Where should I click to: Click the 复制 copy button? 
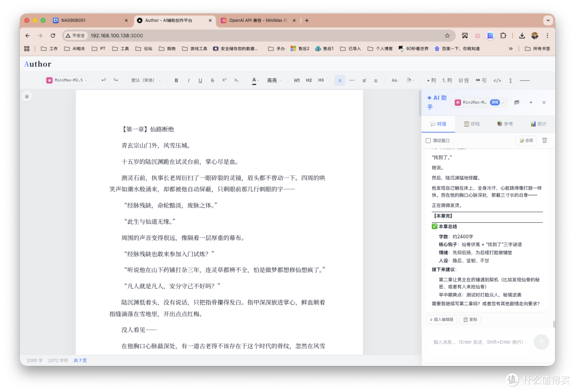pos(470,320)
